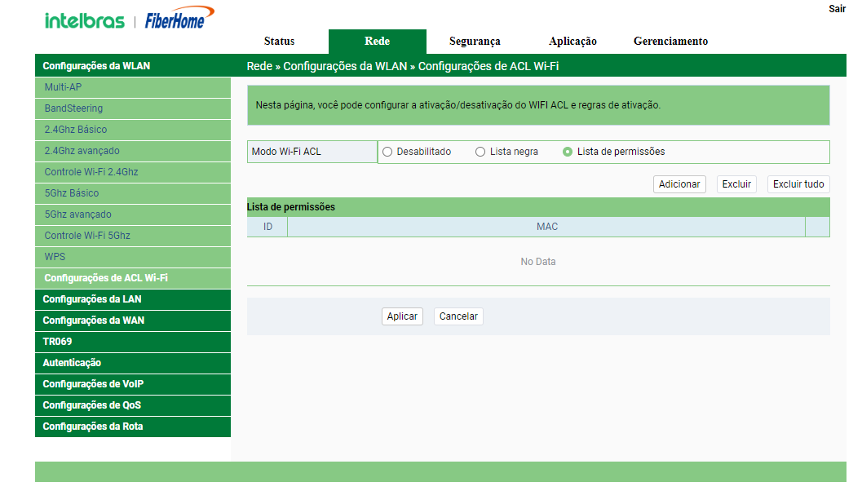Switch to the Segurança tab
The width and height of the screenshot is (862, 504).
tap(475, 42)
